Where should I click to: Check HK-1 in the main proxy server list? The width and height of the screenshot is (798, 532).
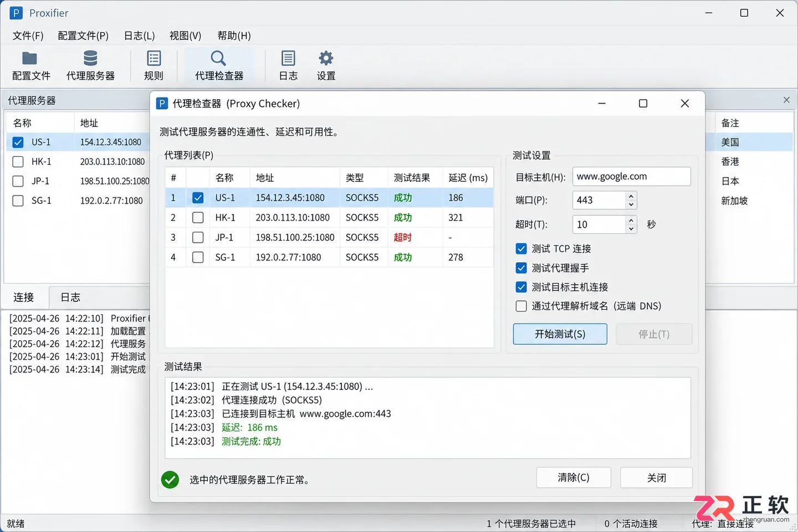click(18, 162)
